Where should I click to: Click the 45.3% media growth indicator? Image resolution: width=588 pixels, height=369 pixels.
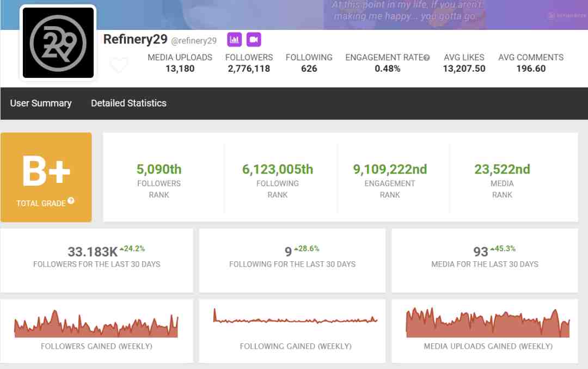(503, 249)
